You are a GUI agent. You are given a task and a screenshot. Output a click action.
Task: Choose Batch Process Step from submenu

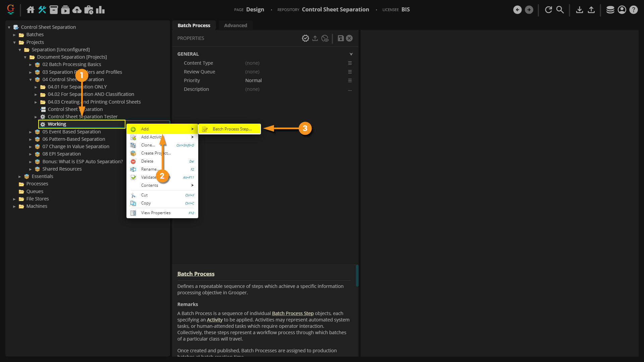232,129
